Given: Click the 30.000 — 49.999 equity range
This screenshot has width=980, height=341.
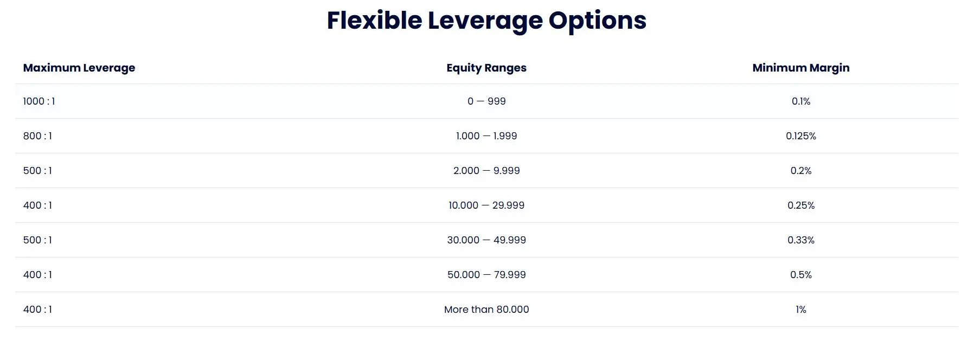Looking at the screenshot, I should pyautogui.click(x=486, y=240).
